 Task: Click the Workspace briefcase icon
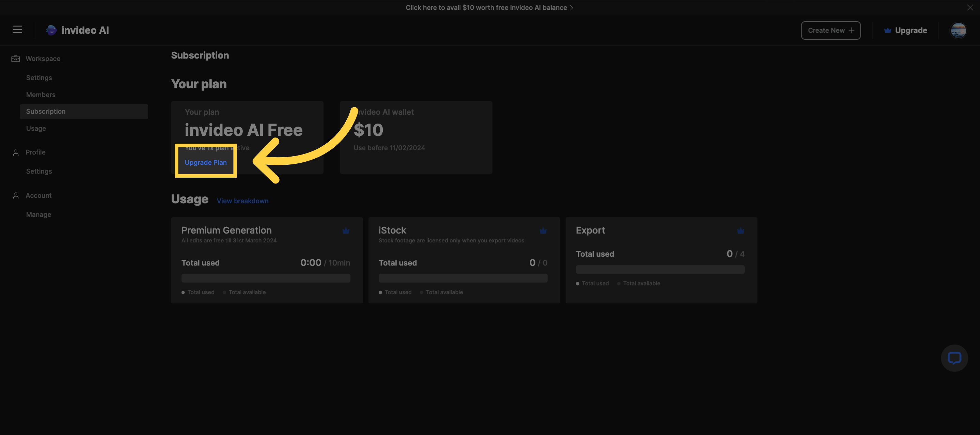[16, 59]
